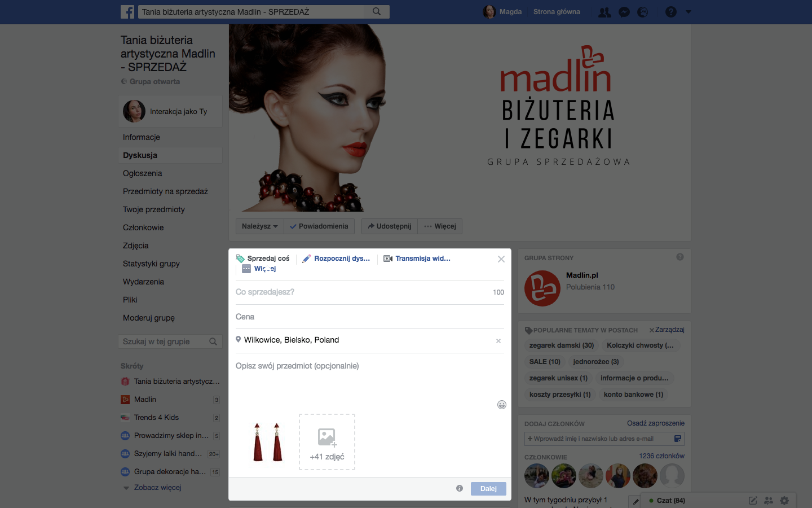Select Rozpocznij dys... tab
The image size is (812, 508).
[337, 259]
